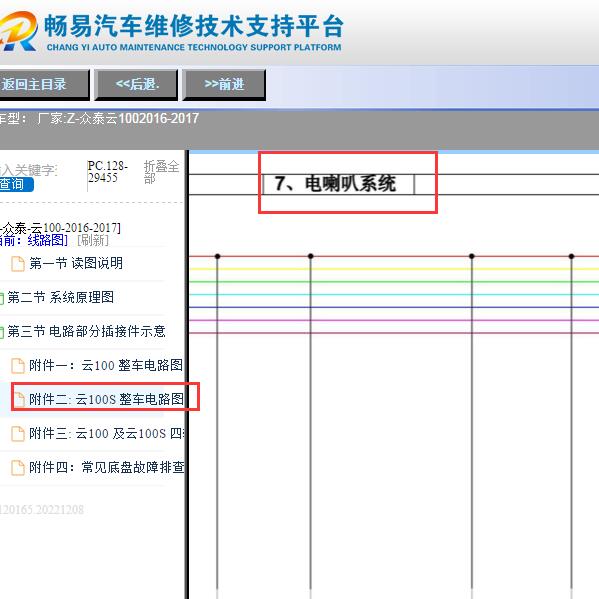Viewport: 599px width, 599px height.
Task: Go back with the <<后退 button
Action: 136,84
